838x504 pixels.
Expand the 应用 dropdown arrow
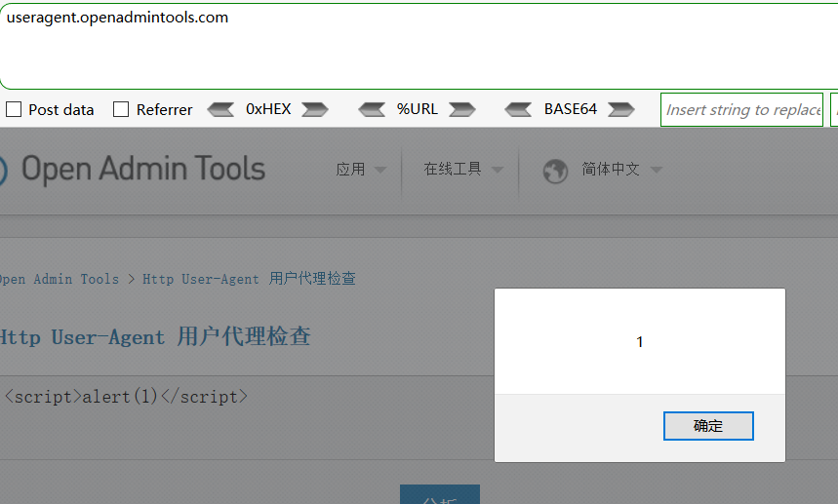tap(380, 171)
